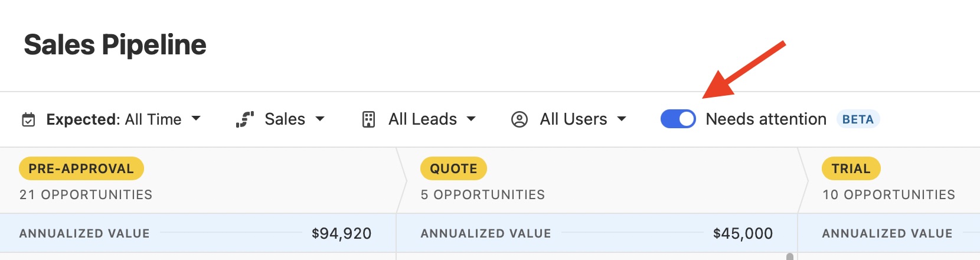980x260 pixels.
Task: Click the BETA badge
Action: point(858,119)
